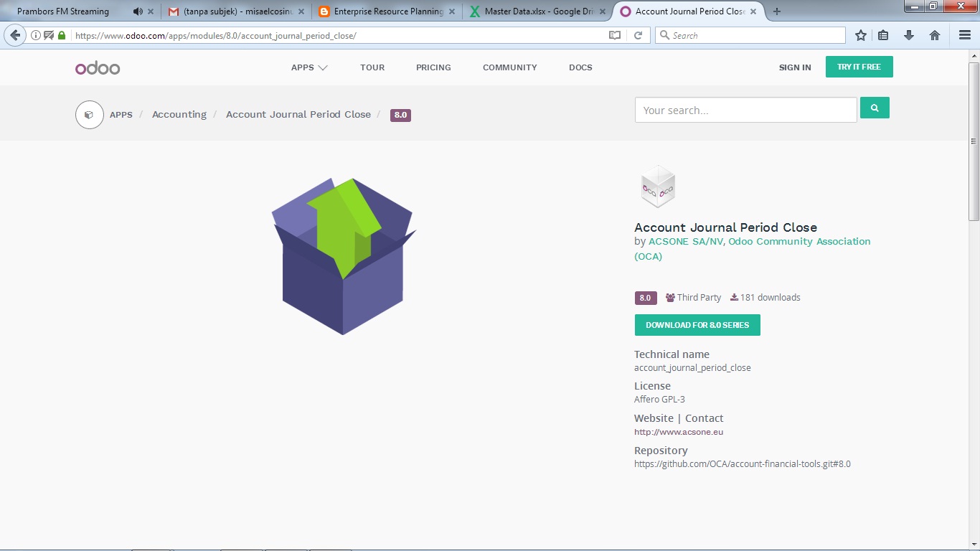The image size is (980, 551).
Task: Click the scrollbar down arrow
Action: (x=974, y=545)
